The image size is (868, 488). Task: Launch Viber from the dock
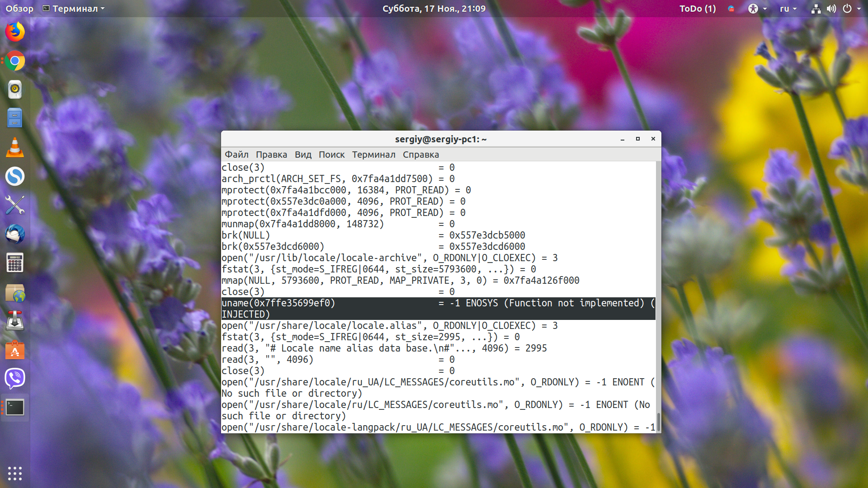(x=15, y=379)
